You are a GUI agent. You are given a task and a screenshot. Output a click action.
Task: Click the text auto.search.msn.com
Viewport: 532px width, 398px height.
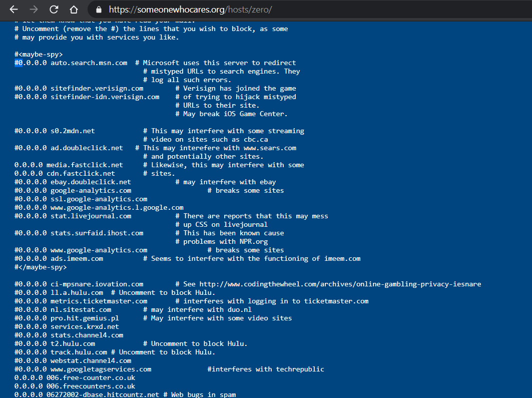click(89, 63)
